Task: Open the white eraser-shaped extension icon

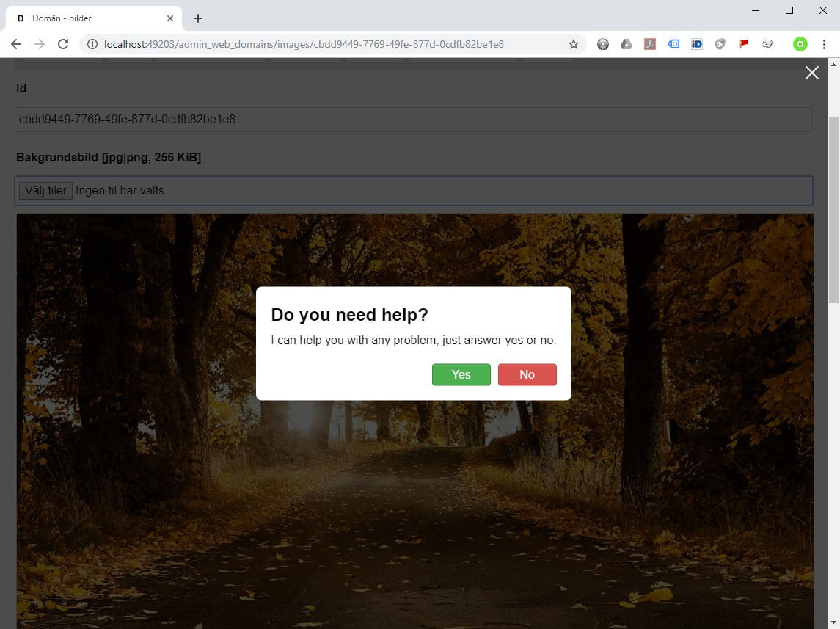Action: pyautogui.click(x=767, y=44)
